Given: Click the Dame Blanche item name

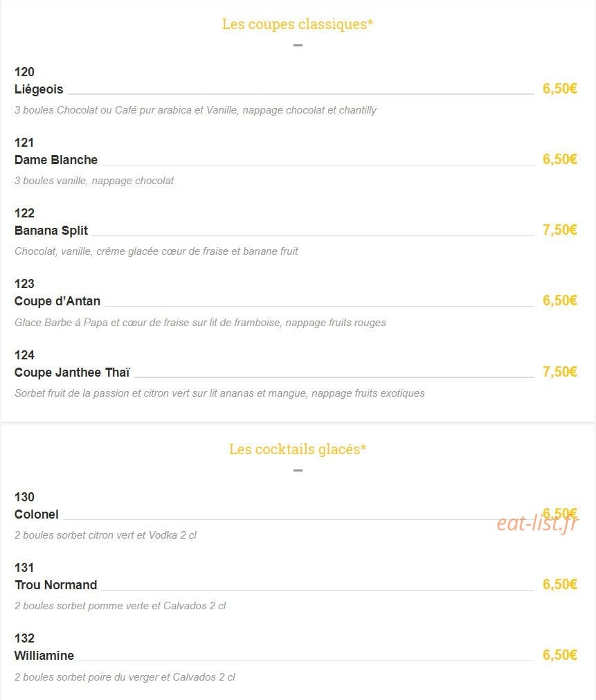Looking at the screenshot, I should pos(56,160).
